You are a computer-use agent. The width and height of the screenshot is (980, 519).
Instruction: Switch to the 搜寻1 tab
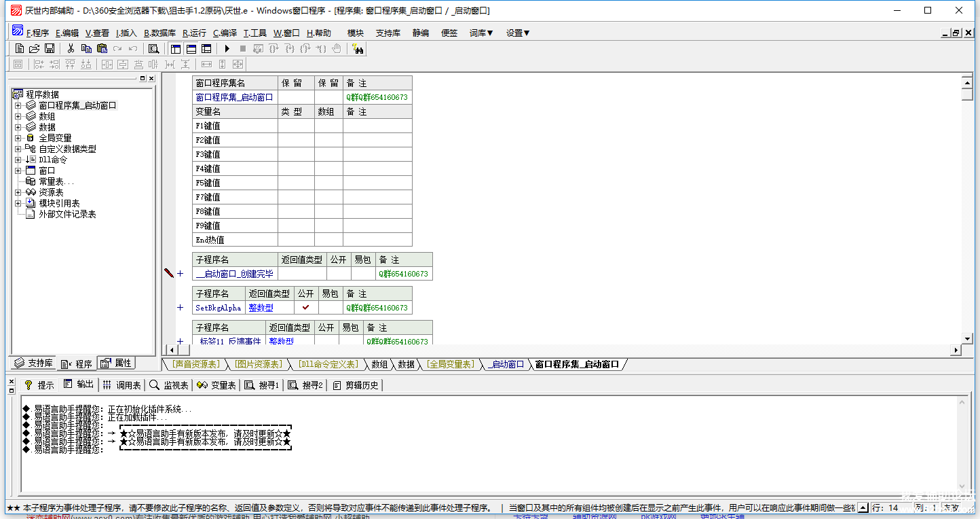pos(262,385)
